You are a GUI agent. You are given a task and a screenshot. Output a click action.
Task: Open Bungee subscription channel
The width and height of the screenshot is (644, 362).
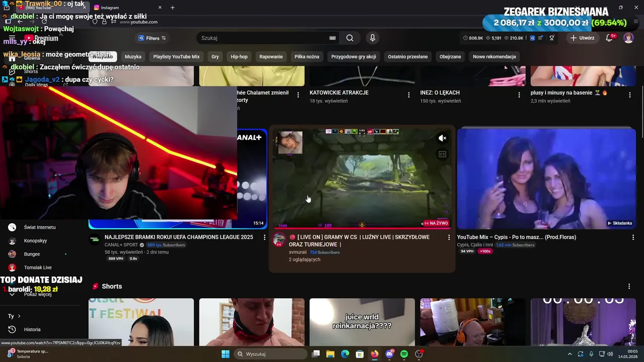(32, 254)
